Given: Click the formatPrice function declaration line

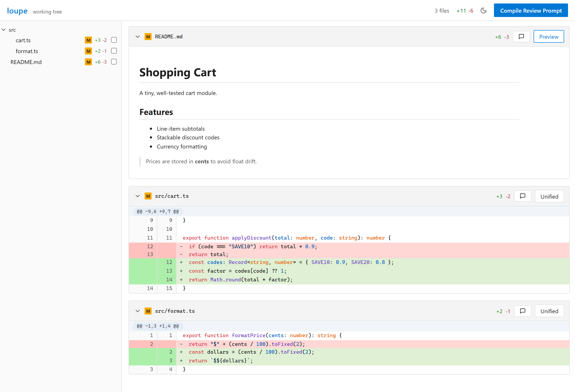Looking at the screenshot, I should tap(349, 335).
